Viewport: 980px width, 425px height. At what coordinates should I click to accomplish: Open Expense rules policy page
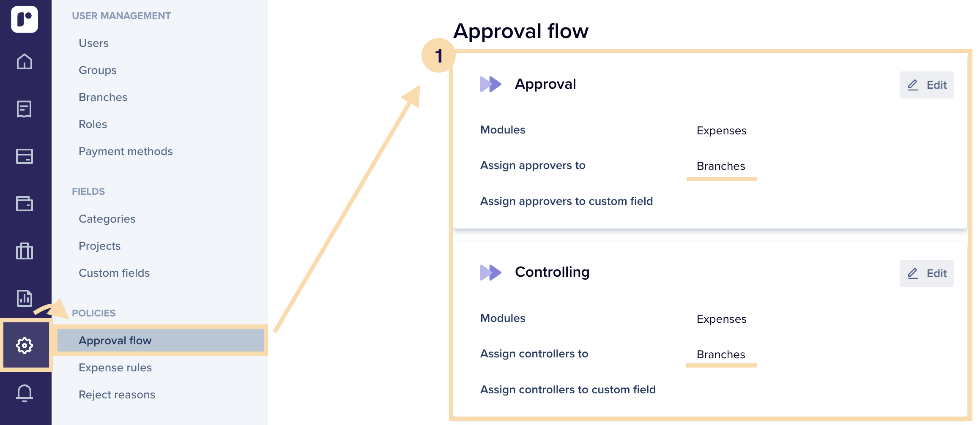[x=115, y=368]
